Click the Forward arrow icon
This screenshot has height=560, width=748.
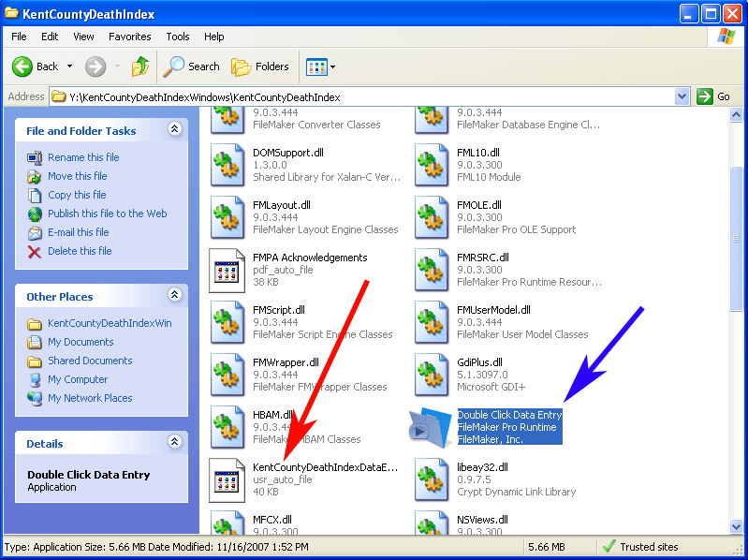95,66
